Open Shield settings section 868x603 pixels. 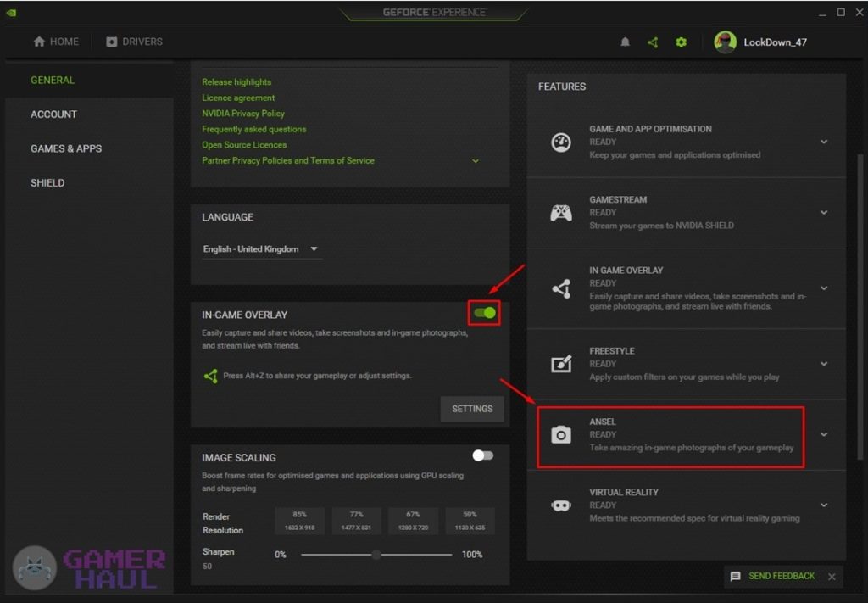coord(47,183)
